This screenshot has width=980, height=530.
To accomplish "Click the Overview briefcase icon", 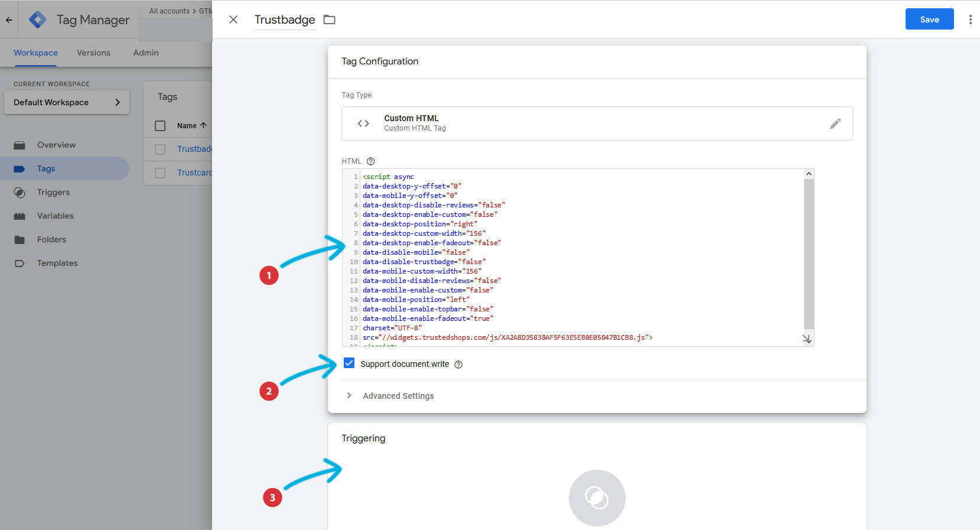I will [x=19, y=145].
